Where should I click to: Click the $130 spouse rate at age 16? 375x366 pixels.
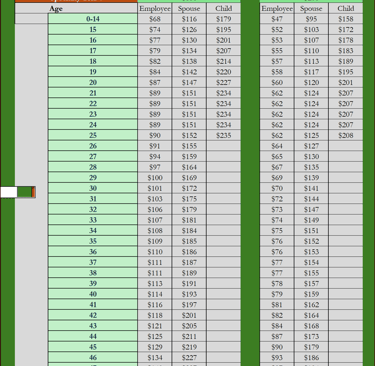click(x=189, y=40)
